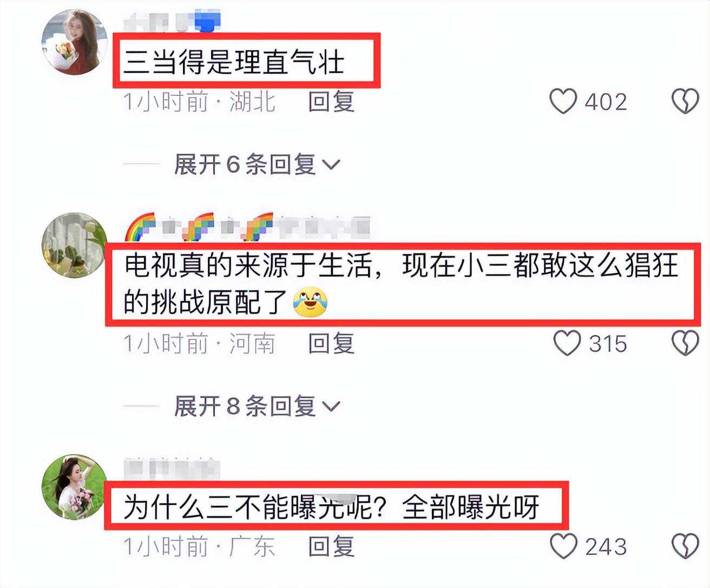
Task: Open avatar of second commenter with tulips
Action: (x=75, y=245)
